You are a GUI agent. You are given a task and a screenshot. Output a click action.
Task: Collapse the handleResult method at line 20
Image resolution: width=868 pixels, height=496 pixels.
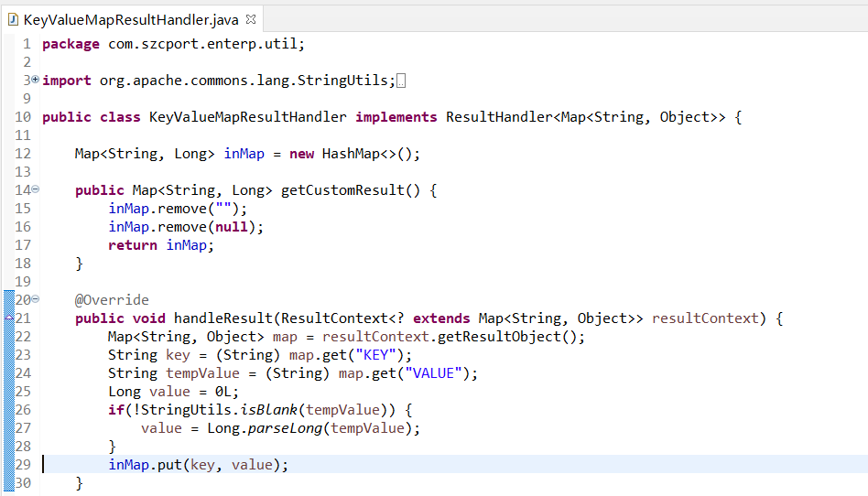(x=36, y=299)
